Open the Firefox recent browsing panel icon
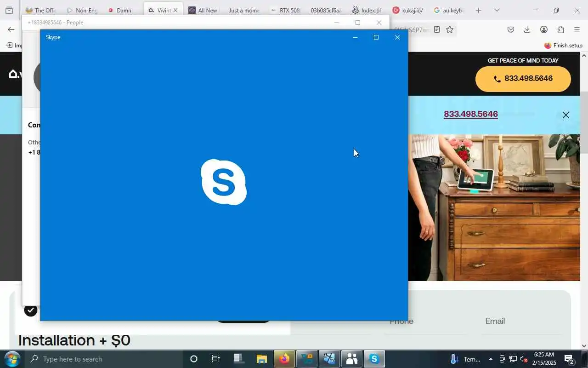Image resolution: width=588 pixels, height=368 pixels. (9, 10)
